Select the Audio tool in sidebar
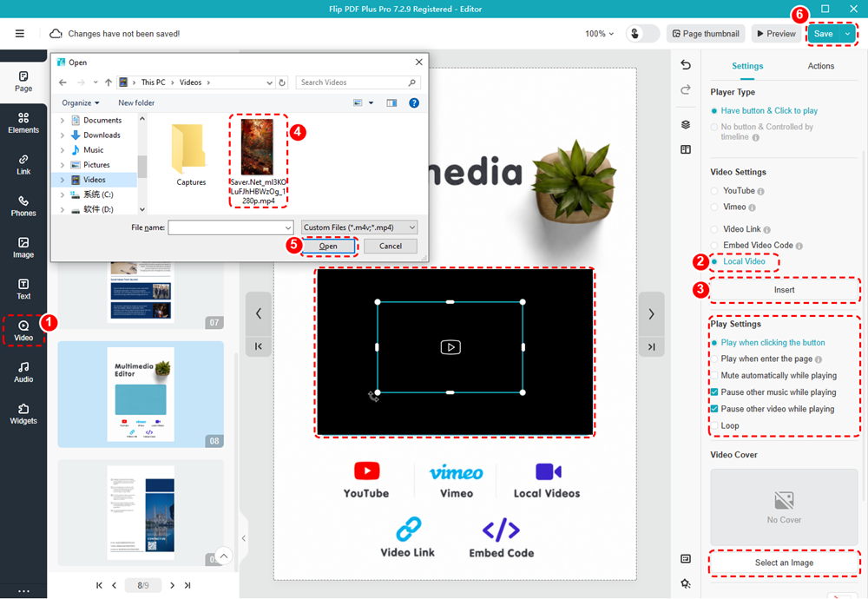The height and width of the screenshot is (599, 868). tap(23, 372)
